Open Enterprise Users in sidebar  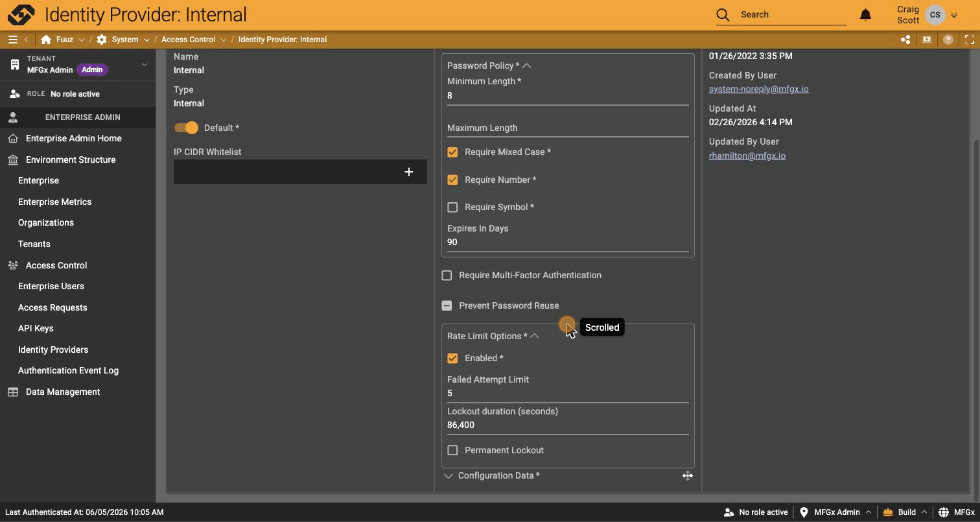click(51, 286)
